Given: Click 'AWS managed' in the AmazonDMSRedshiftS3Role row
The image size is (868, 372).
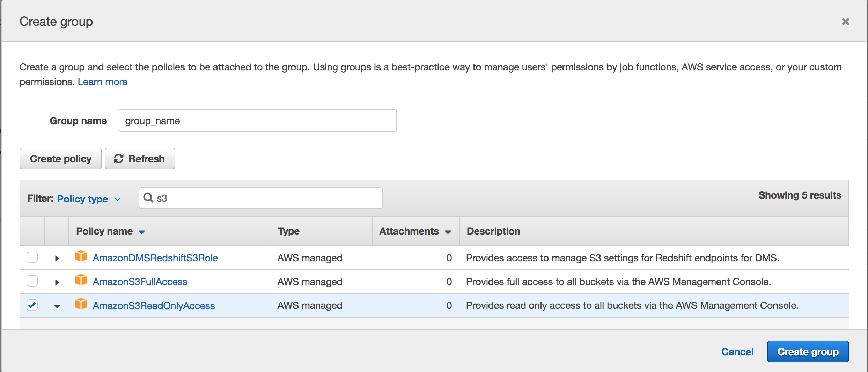Looking at the screenshot, I should (310, 258).
